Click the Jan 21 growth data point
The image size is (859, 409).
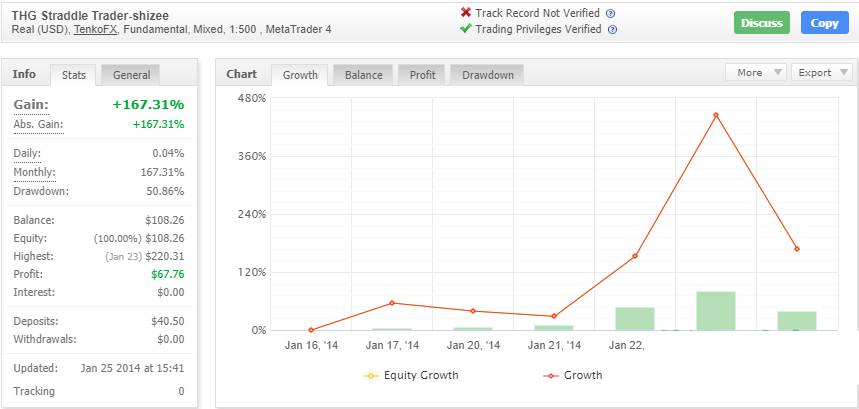[554, 316]
